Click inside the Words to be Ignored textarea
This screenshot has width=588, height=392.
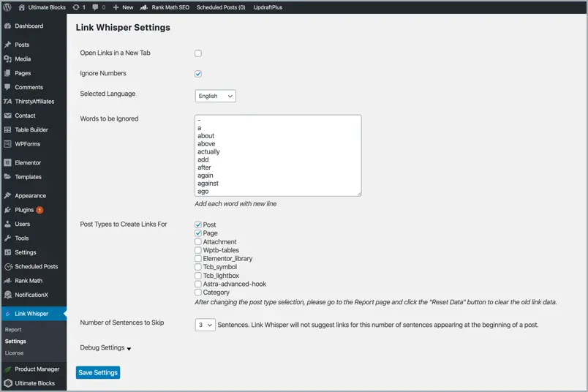(x=278, y=156)
